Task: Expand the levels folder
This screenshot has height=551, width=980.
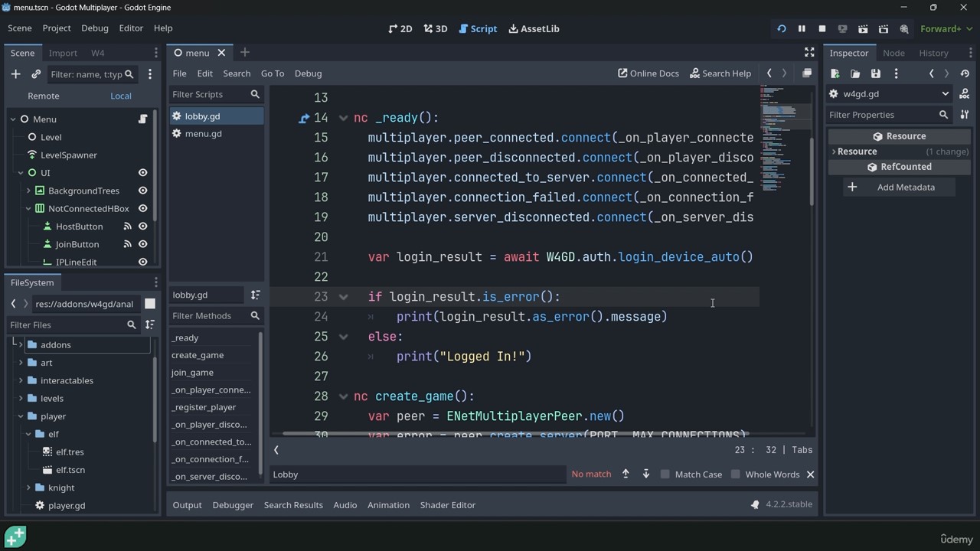Action: [21, 399]
